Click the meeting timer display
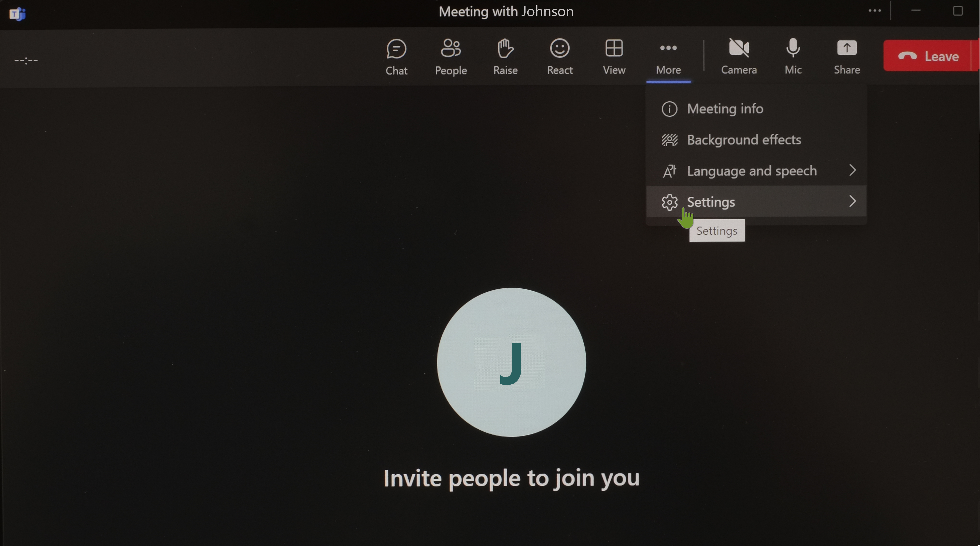 tap(26, 60)
